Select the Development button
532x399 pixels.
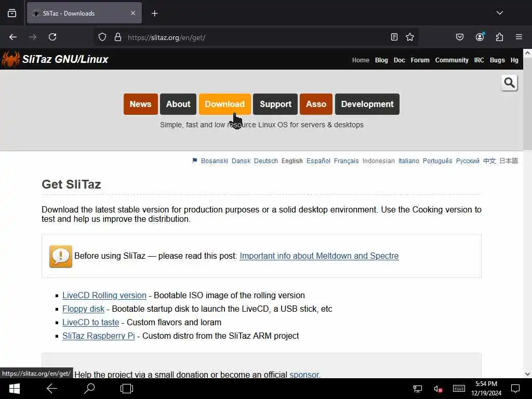pyautogui.click(x=367, y=104)
